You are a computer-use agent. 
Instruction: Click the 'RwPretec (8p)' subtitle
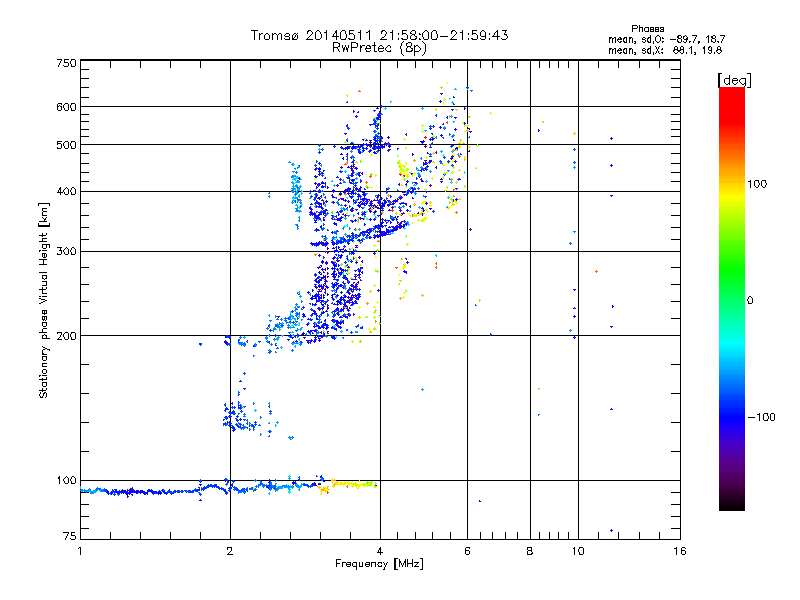pyautogui.click(x=379, y=48)
